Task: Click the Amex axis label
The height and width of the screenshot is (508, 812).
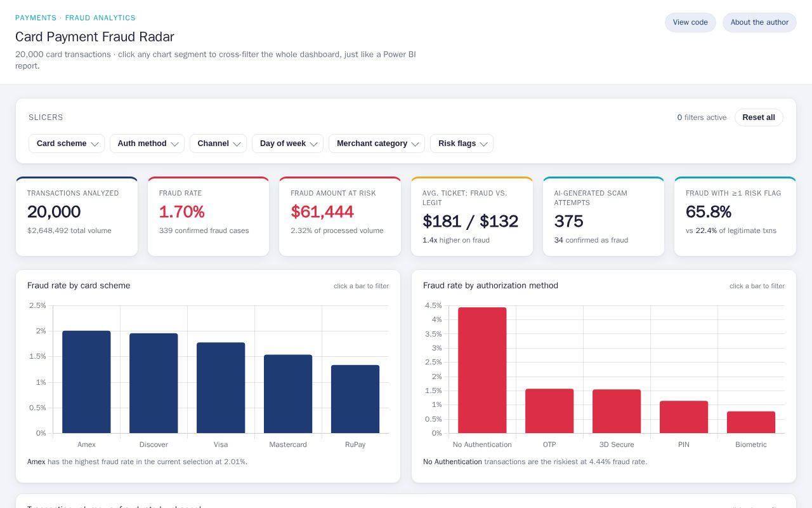Action: coord(86,444)
